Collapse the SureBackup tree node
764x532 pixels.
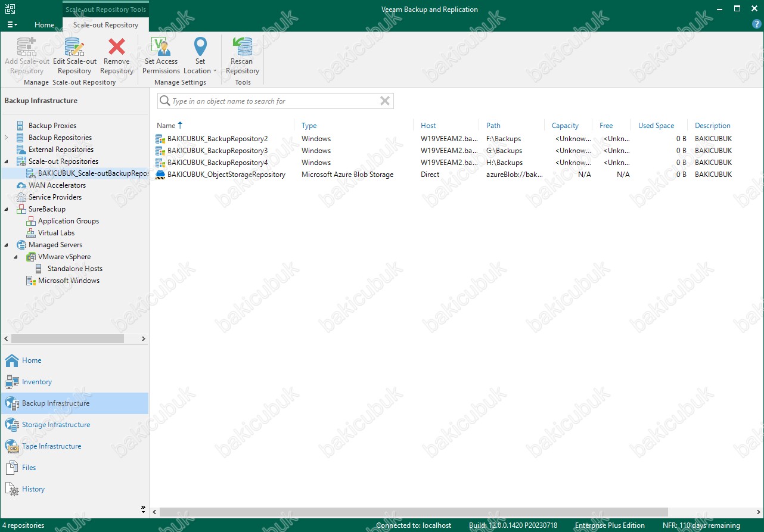tap(7, 209)
